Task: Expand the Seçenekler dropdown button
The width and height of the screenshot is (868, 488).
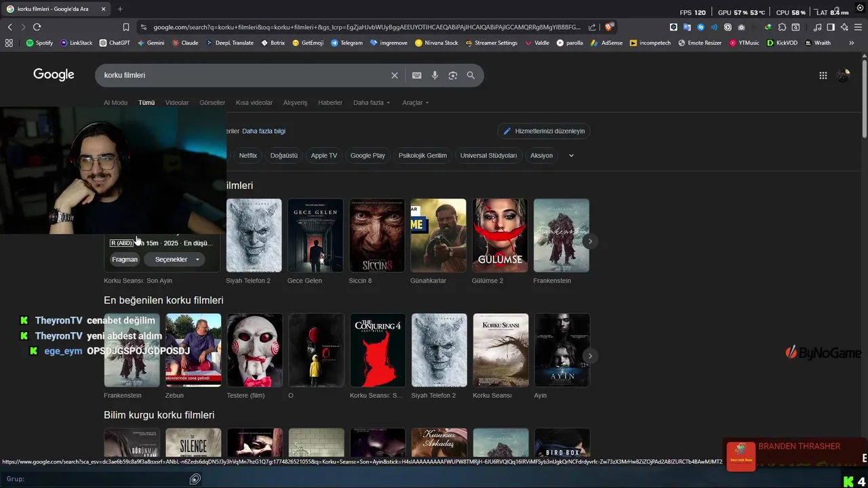Action: click(174, 260)
